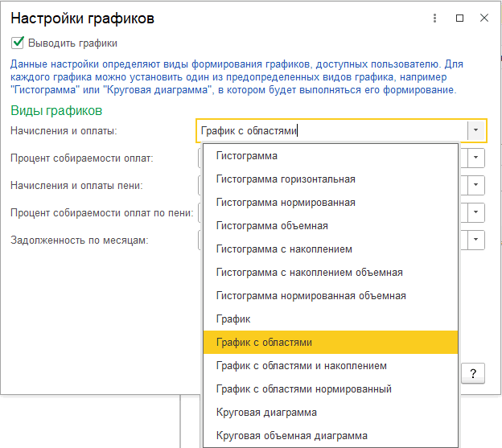The width and height of the screenshot is (502, 448).
Task: Click the Начисления и оплаты пени label
Action: click(76, 185)
